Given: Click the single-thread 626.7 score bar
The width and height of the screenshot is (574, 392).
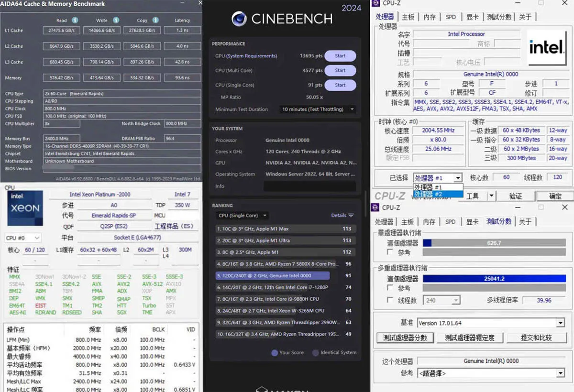Looking at the screenshot, I should pyautogui.click(x=494, y=243).
